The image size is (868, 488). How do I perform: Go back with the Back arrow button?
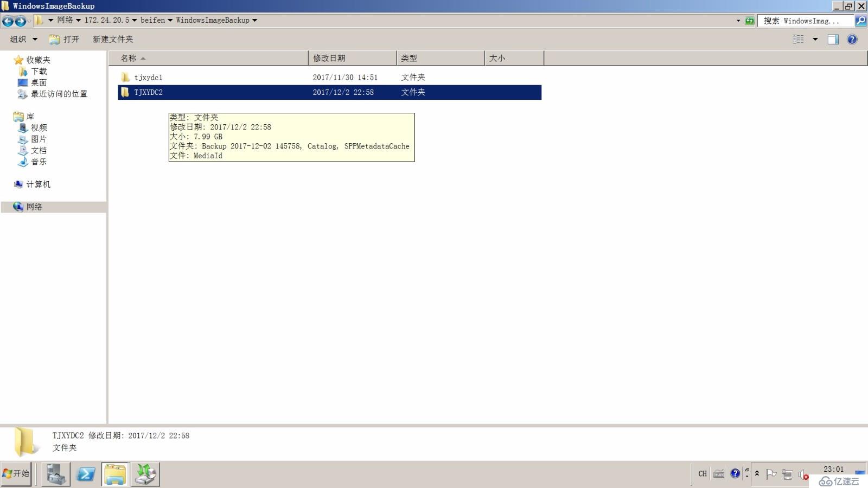(8, 21)
